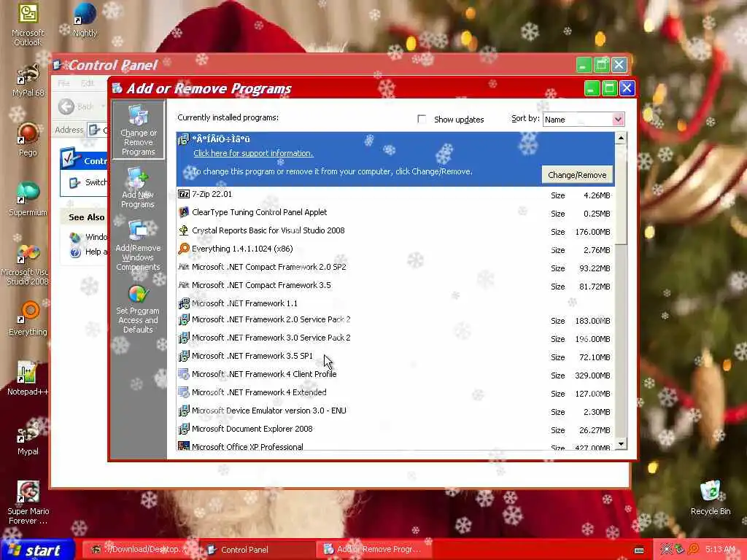The height and width of the screenshot is (560, 747).
Task: Select Microsoft Device Emulator version 3.0 - ENU
Action: tap(395, 411)
